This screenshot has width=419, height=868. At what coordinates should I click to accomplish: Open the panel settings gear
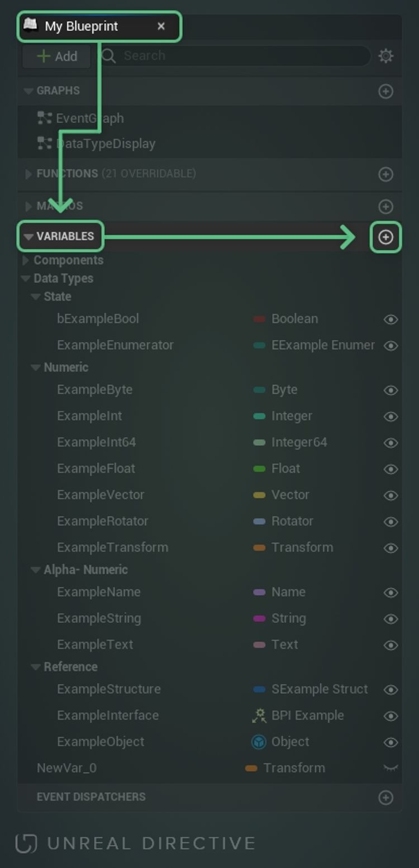(x=385, y=56)
